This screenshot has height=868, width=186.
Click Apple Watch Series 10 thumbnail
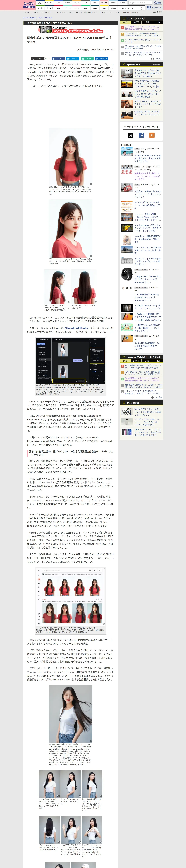pos(127,274)
